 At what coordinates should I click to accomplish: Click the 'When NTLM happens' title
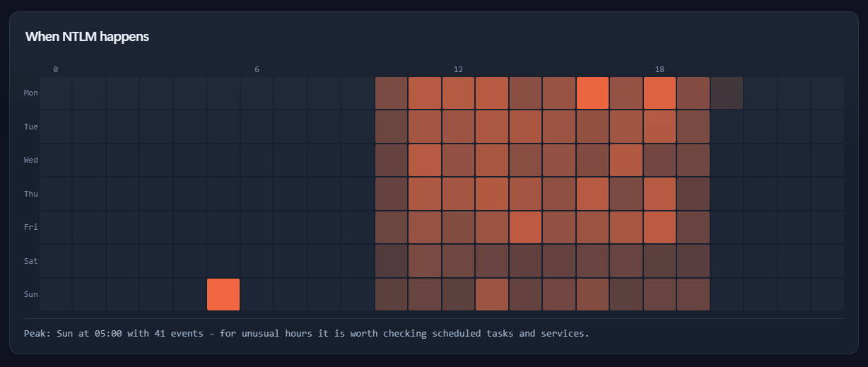pyautogui.click(x=87, y=37)
